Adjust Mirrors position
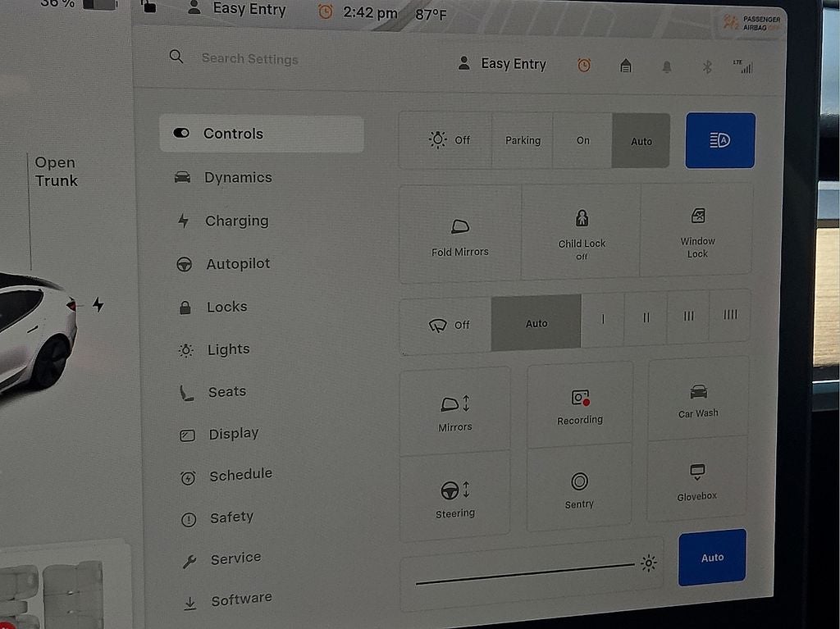The width and height of the screenshot is (840, 629). (x=455, y=412)
